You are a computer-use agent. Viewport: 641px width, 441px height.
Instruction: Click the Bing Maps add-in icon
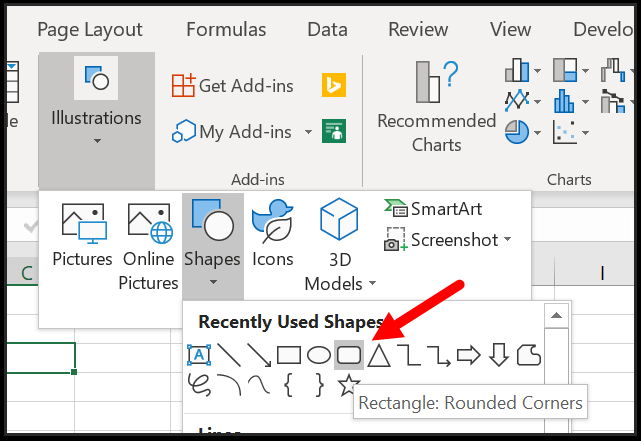click(334, 85)
